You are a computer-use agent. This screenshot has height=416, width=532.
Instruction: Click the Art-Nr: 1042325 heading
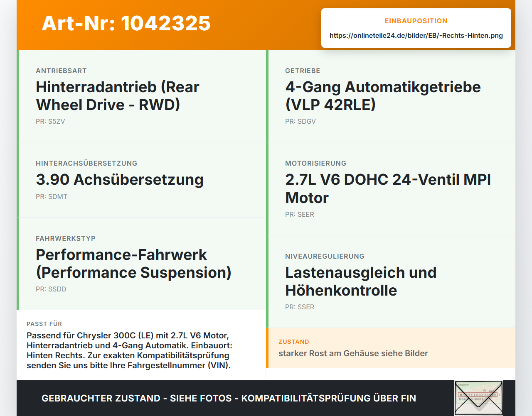(x=126, y=23)
